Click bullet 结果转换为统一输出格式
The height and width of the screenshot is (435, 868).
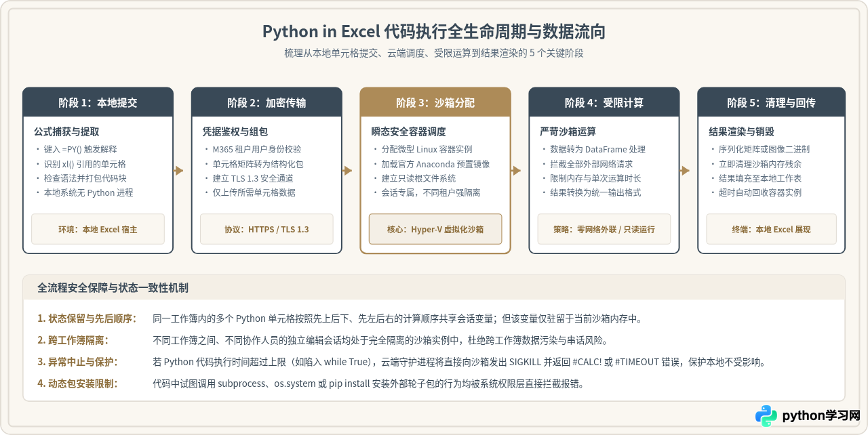point(595,192)
